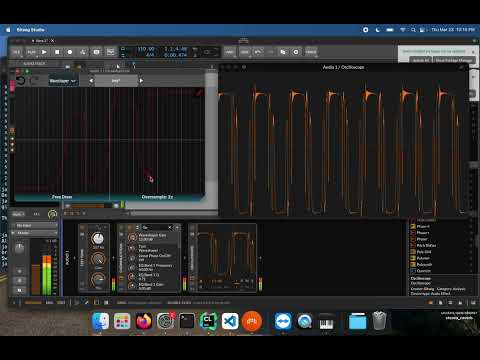
Task: Toggle the bottom track button below the pan knob
Action: (19, 290)
